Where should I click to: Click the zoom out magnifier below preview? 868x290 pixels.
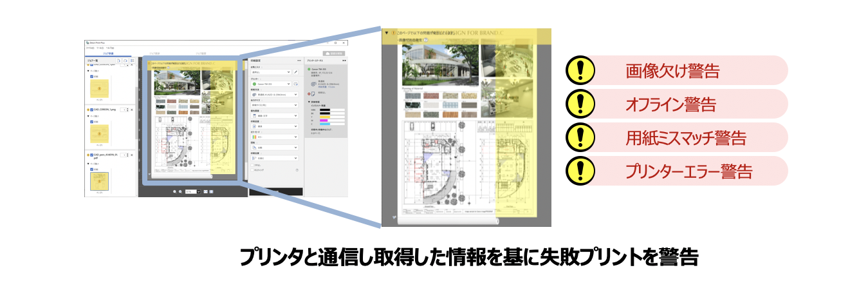[x=175, y=191]
